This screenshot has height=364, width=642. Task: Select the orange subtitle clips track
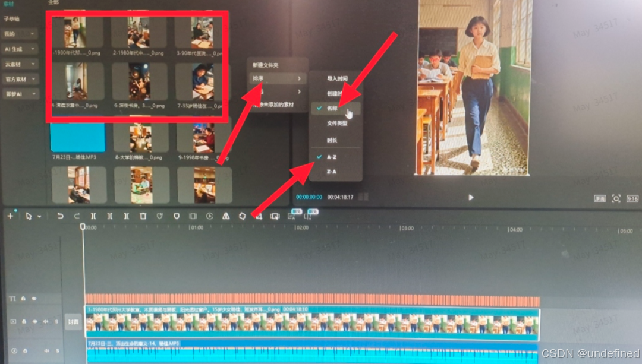pos(312,300)
